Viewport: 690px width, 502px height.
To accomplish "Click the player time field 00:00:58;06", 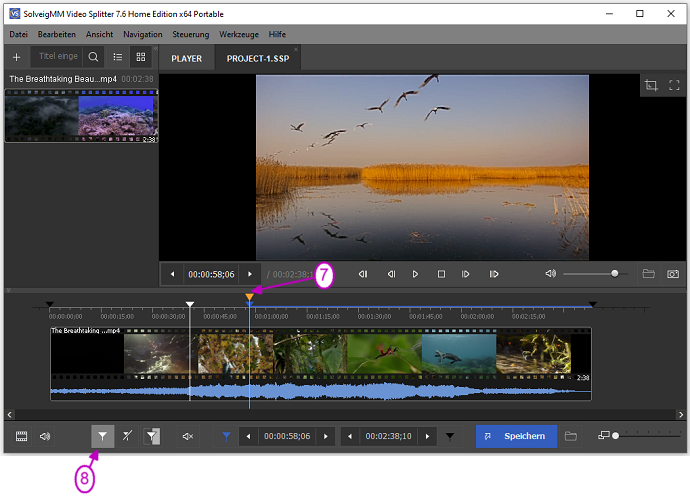I will (211, 274).
